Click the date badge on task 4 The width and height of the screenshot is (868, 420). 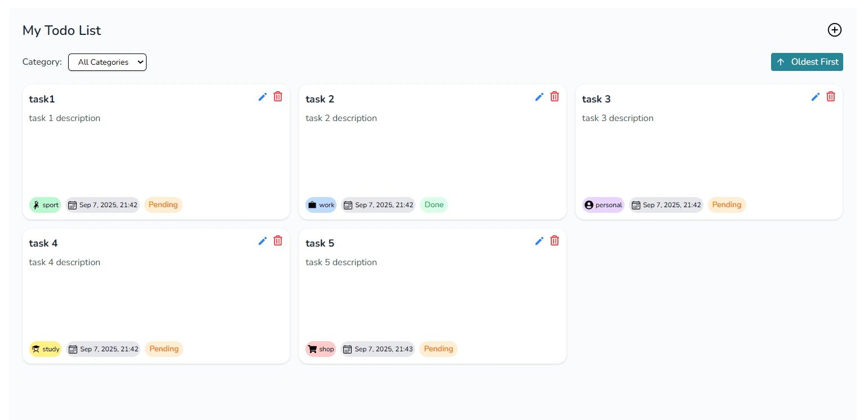click(103, 349)
